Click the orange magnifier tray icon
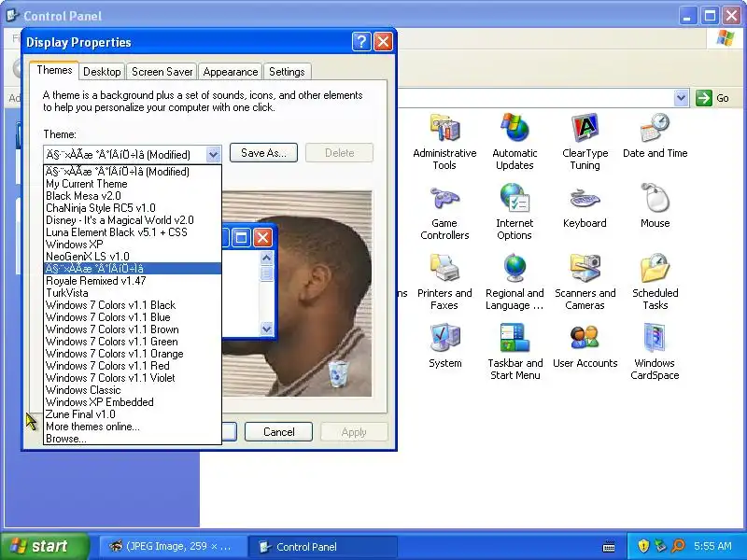Viewport: 747px width, 560px height. (x=678, y=546)
